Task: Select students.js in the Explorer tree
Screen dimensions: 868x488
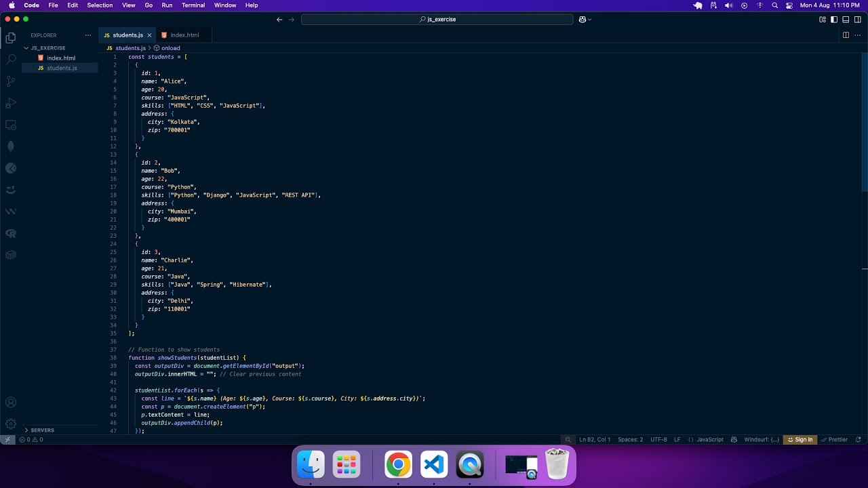Action: [61, 68]
